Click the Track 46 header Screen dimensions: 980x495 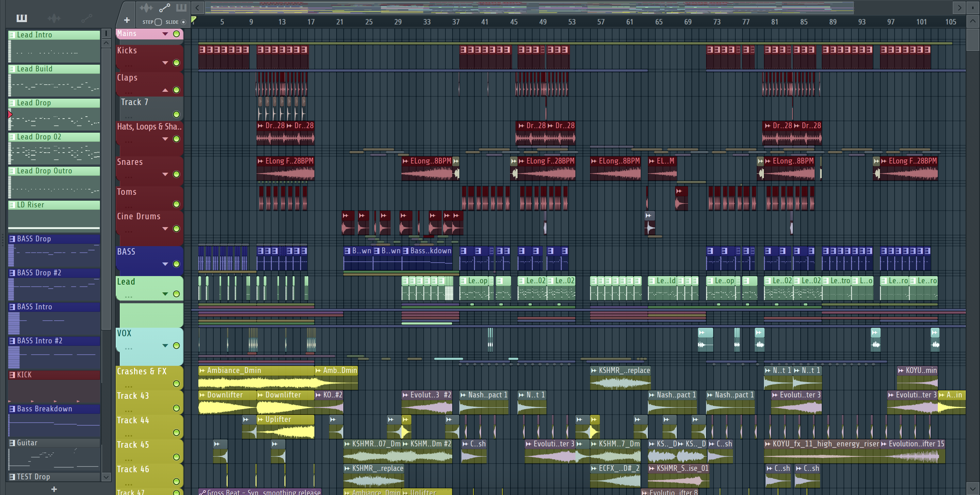point(149,476)
